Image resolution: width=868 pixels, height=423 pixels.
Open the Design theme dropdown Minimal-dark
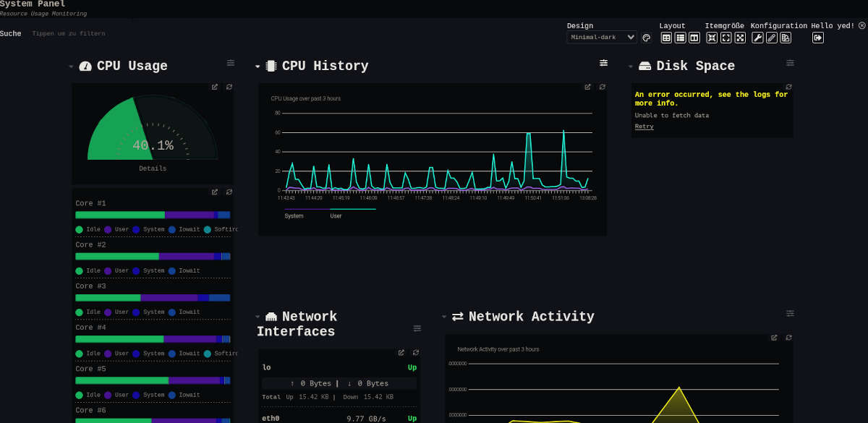(x=602, y=38)
